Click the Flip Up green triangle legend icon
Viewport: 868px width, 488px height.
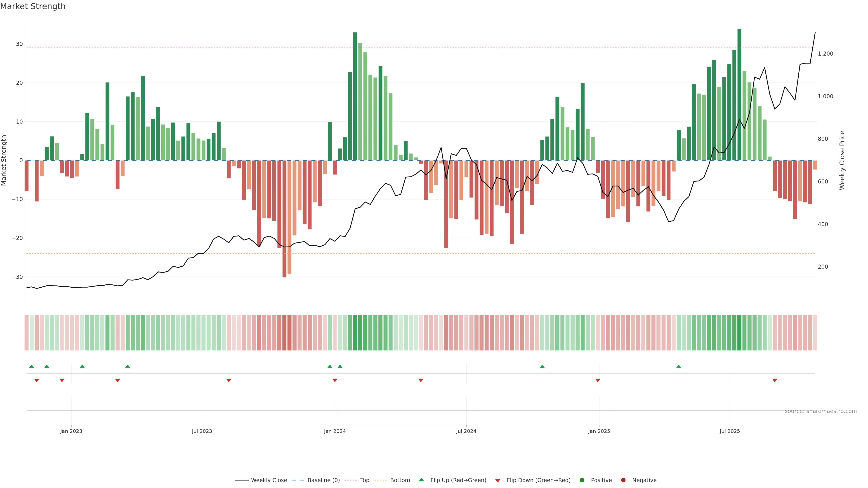(421, 480)
